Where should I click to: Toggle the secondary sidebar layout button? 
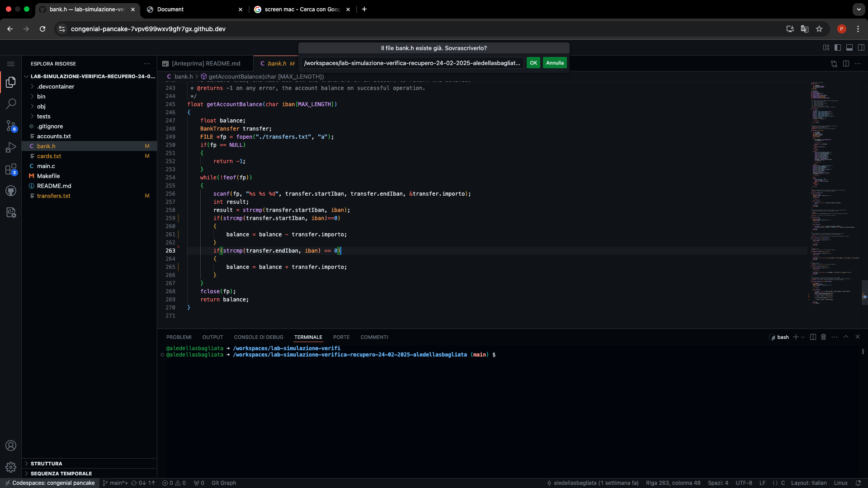[861, 47]
